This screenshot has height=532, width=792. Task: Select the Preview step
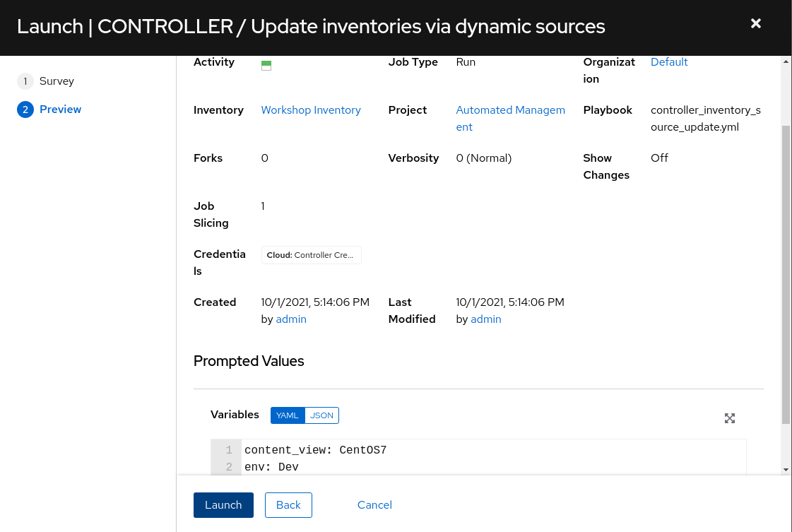pyautogui.click(x=60, y=109)
